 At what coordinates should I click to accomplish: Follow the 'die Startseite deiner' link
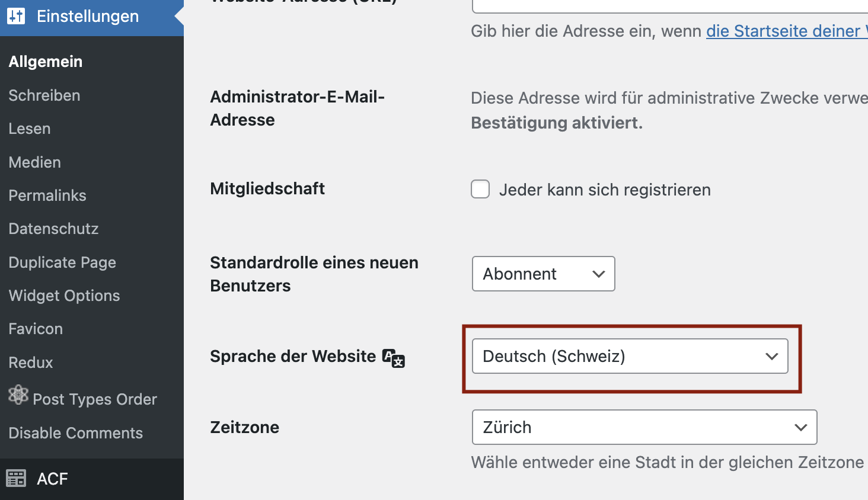[787, 31]
